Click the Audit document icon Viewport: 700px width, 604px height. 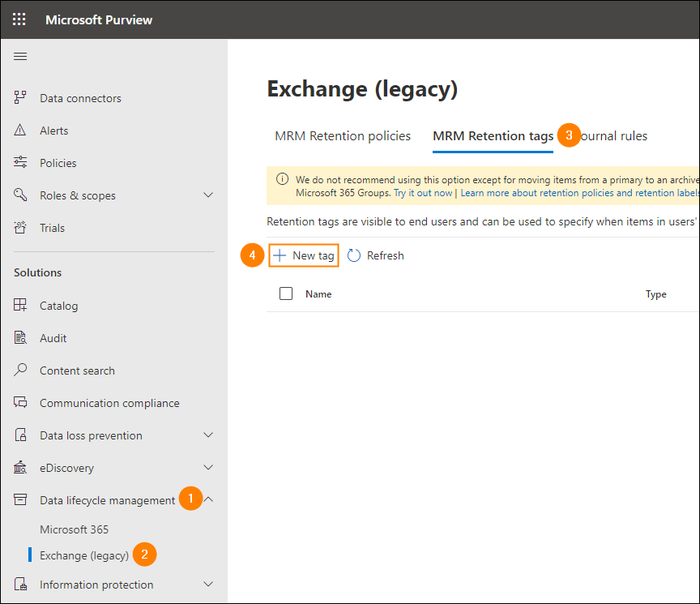pos(20,337)
